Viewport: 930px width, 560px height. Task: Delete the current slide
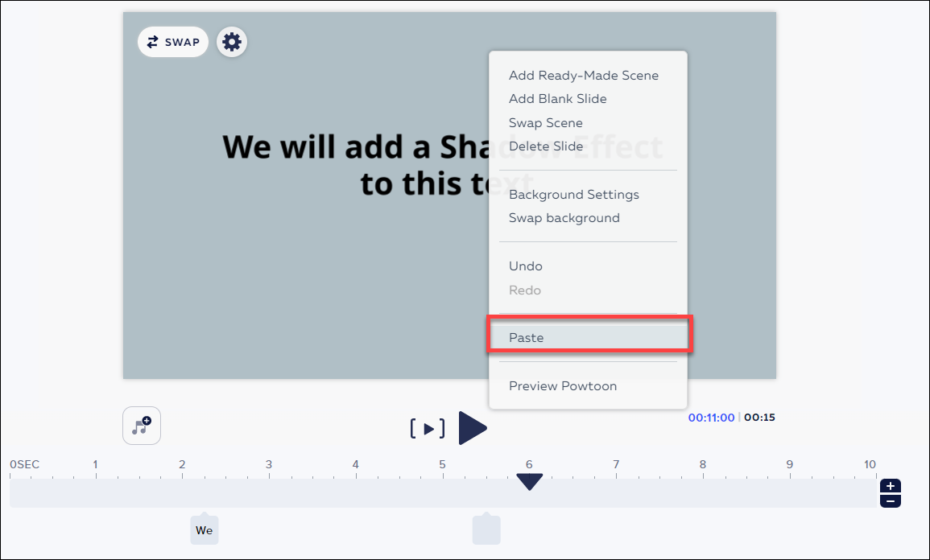[545, 146]
